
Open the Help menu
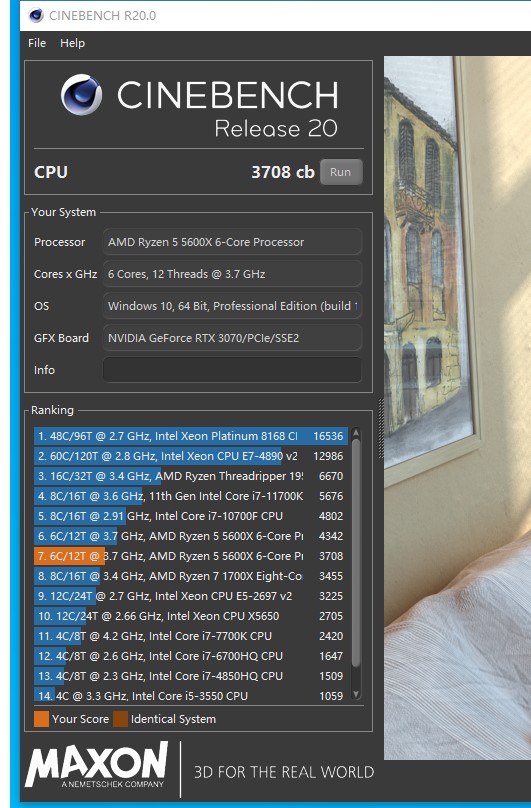point(72,43)
